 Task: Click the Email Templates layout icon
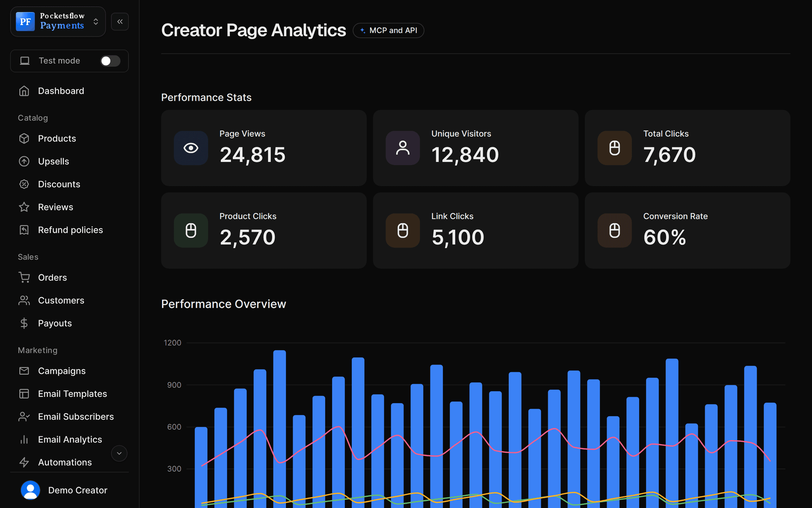pos(24,394)
